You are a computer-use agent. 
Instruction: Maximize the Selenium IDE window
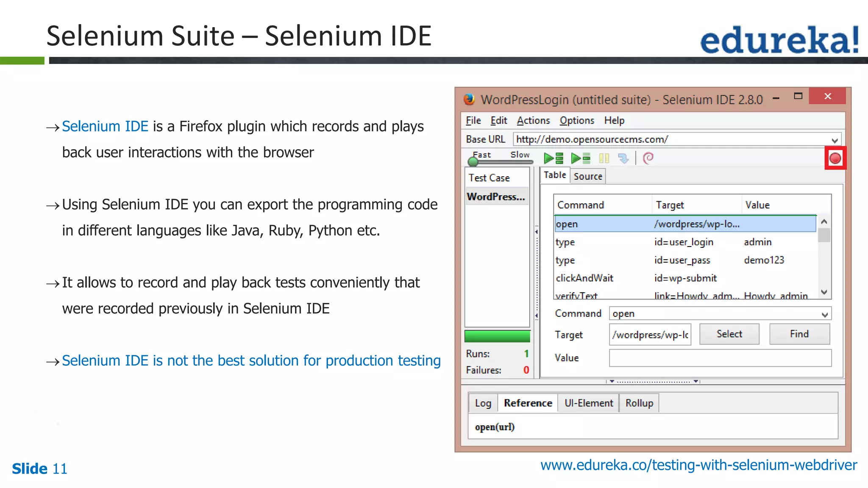798,96
